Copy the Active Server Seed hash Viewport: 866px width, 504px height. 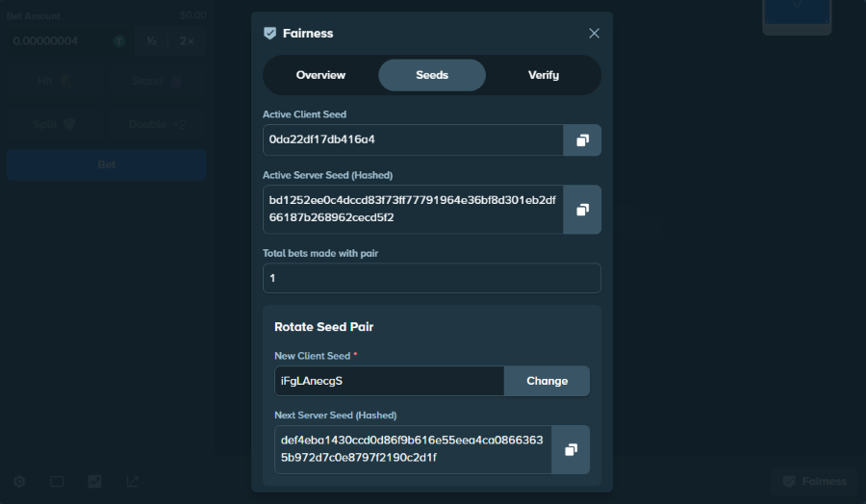click(582, 210)
